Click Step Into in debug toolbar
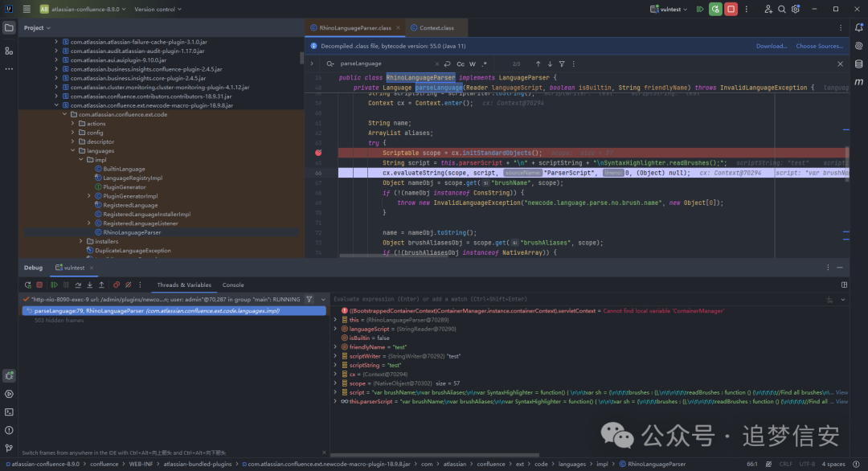Screen dimensions: 868x471 pyautogui.click(x=90, y=285)
